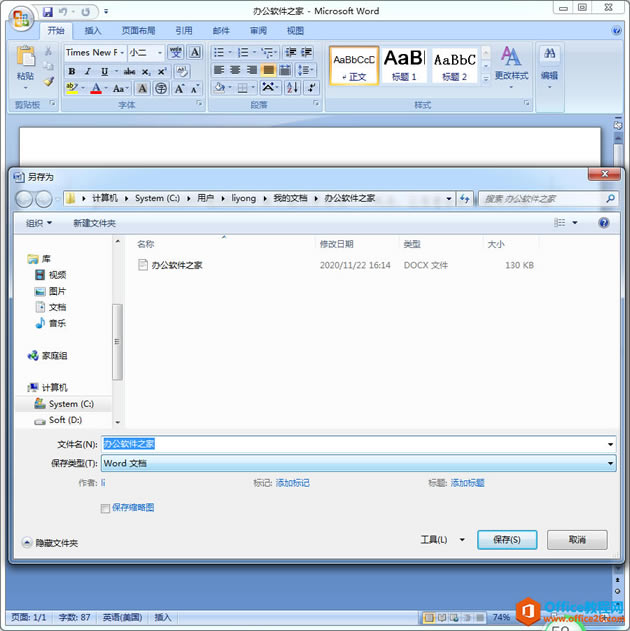This screenshot has height=631, width=630.
Task: Select System (C:) in navigation pane
Action: coord(64,404)
